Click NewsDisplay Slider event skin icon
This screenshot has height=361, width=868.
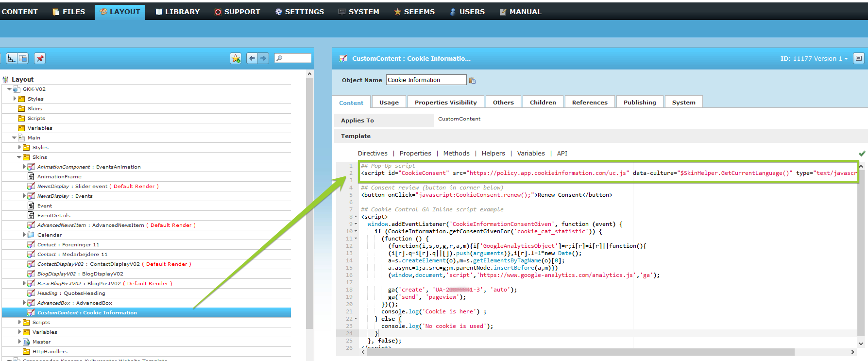[31, 186]
